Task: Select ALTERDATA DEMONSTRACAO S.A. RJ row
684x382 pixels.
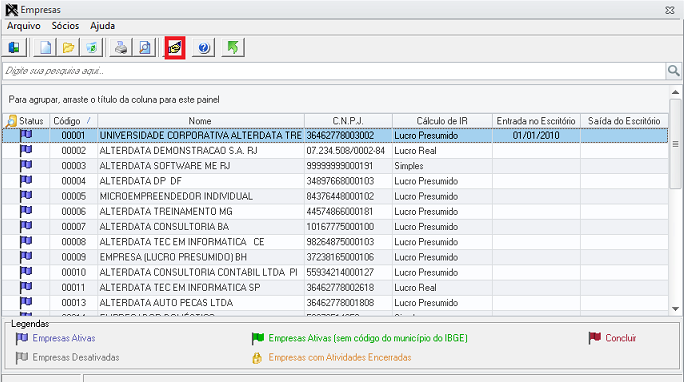Action: (x=335, y=150)
